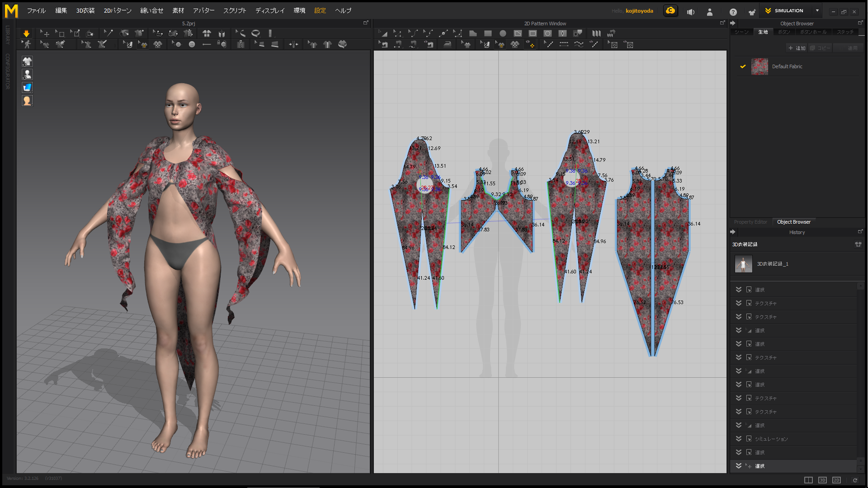Screen dimensions: 868x488
Task: Select the 3D衣装記録_1 thumbnail
Action: (x=743, y=264)
